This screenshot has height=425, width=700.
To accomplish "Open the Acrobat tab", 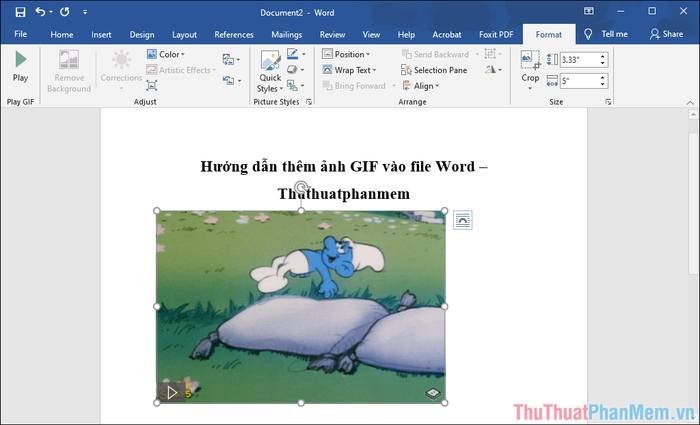I will click(x=446, y=34).
